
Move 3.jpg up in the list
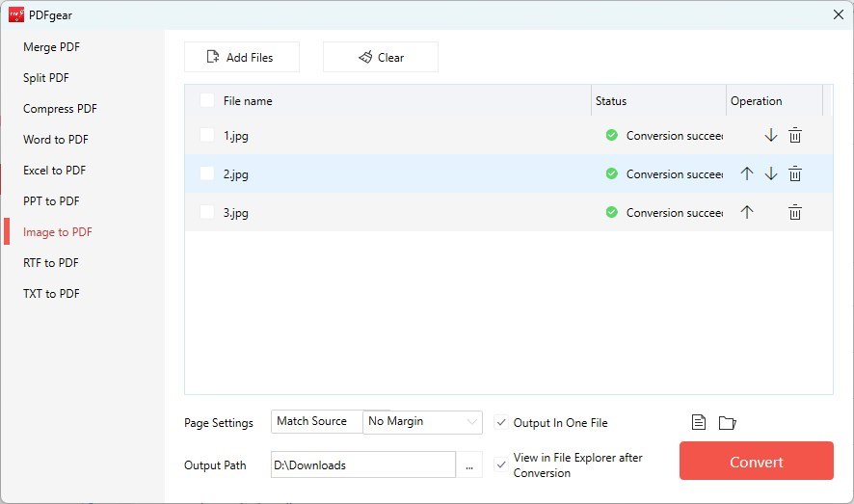[x=747, y=212]
